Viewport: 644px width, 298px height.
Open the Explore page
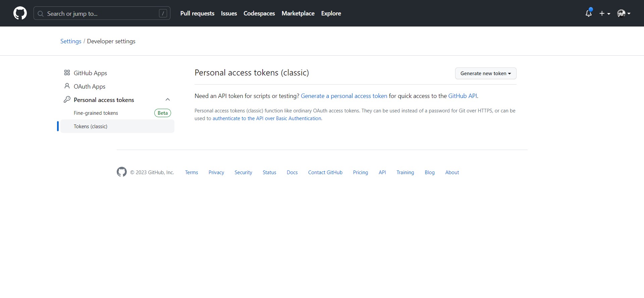(x=331, y=13)
